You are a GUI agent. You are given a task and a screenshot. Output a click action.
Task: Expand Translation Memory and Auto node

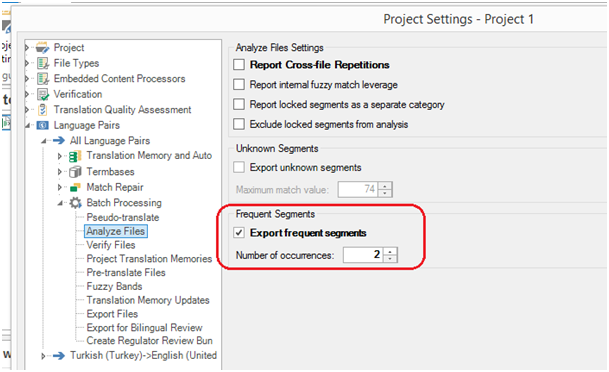coord(59,156)
